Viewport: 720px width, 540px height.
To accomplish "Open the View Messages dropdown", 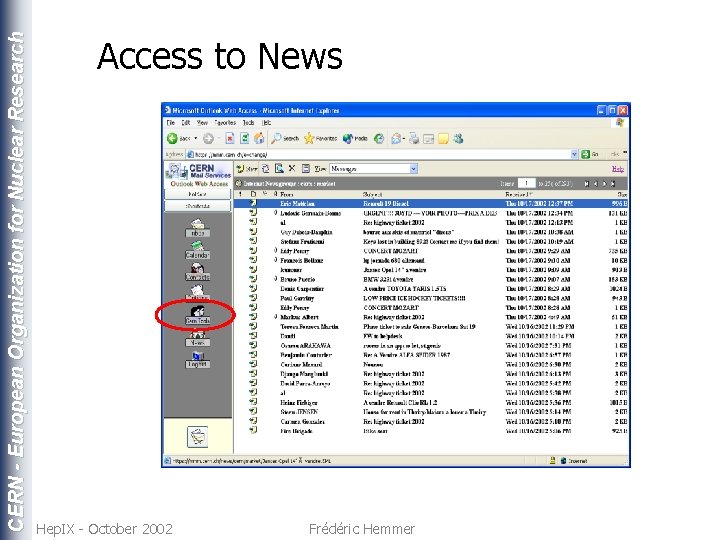I will click(373, 169).
